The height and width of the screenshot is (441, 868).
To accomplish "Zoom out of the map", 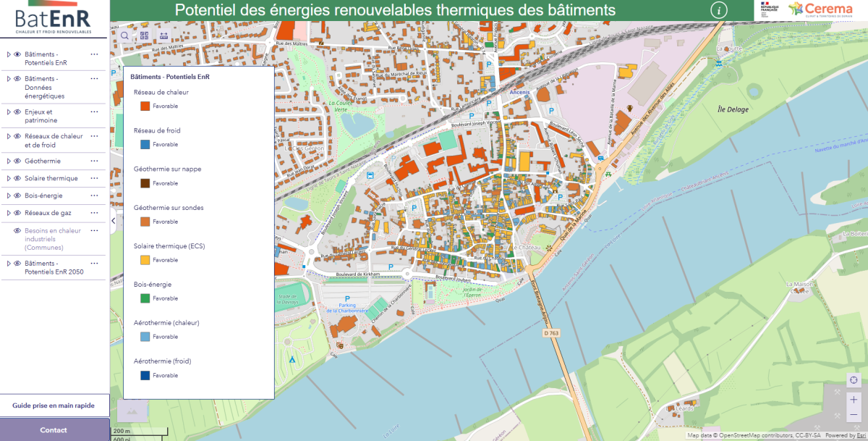I will coord(854,416).
